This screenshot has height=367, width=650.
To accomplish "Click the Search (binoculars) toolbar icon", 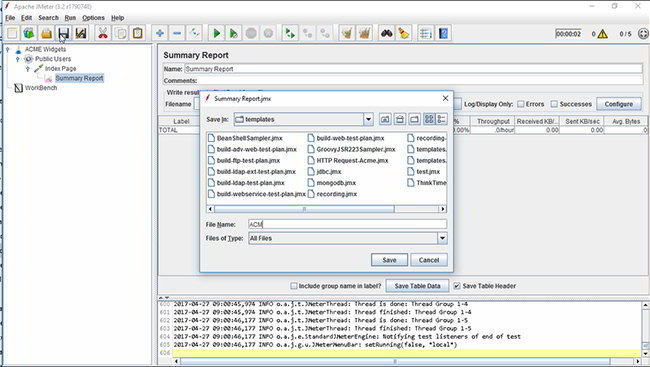I will [x=386, y=33].
